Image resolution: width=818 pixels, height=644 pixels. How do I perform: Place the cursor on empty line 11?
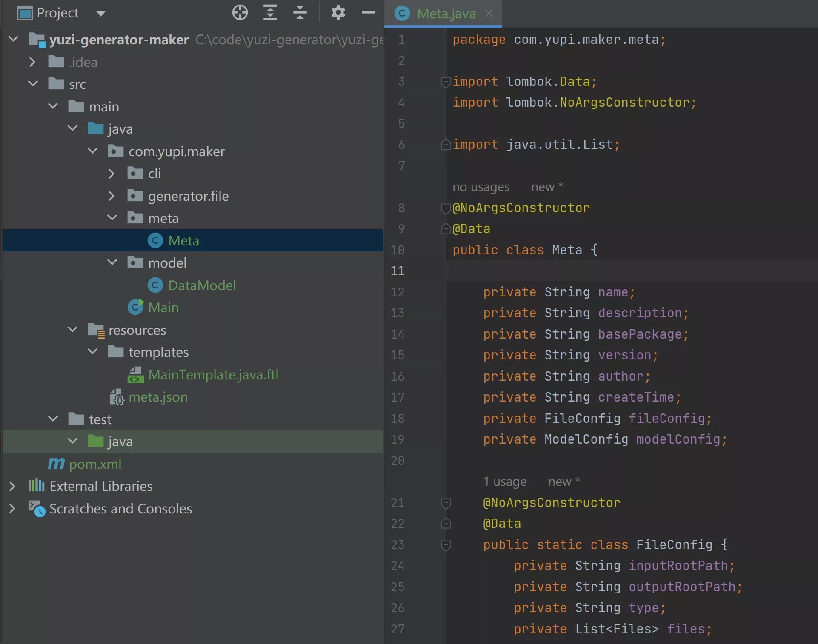tap(632, 271)
